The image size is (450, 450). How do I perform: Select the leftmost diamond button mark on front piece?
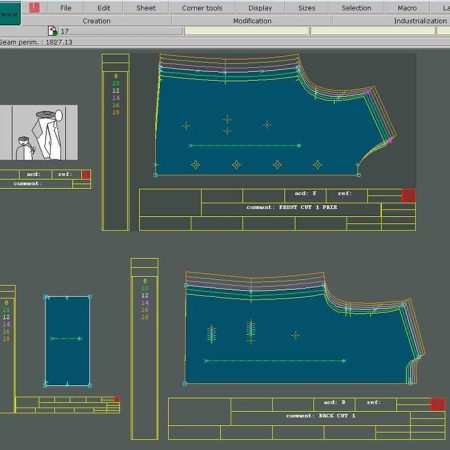(x=196, y=165)
